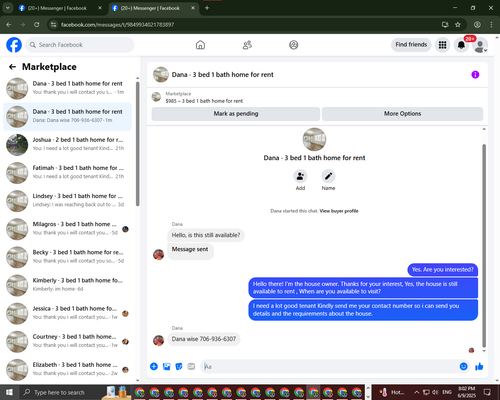Click the taskbar volume icon
Screen dimensions: 500x400
pyautogui.click(x=435, y=392)
